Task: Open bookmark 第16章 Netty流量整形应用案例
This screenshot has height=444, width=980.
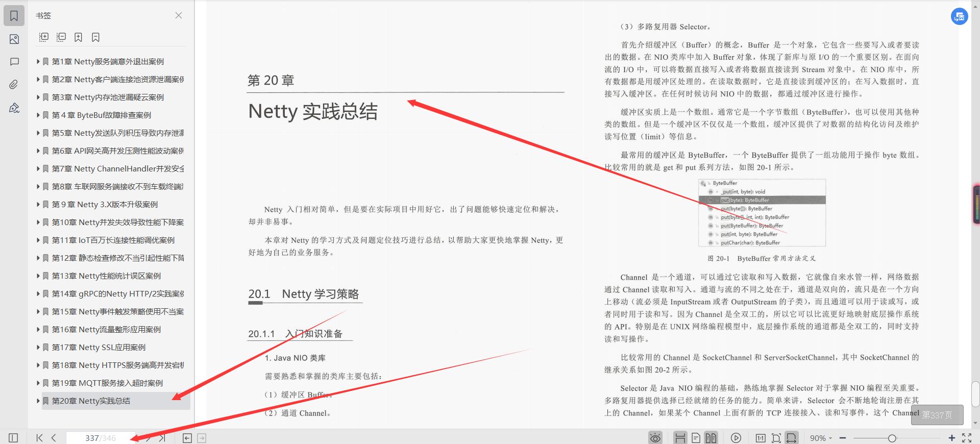Action: (x=106, y=329)
